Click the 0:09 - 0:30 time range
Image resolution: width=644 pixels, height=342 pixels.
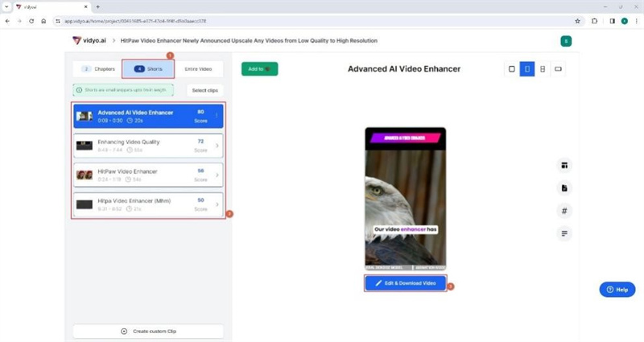(x=110, y=121)
